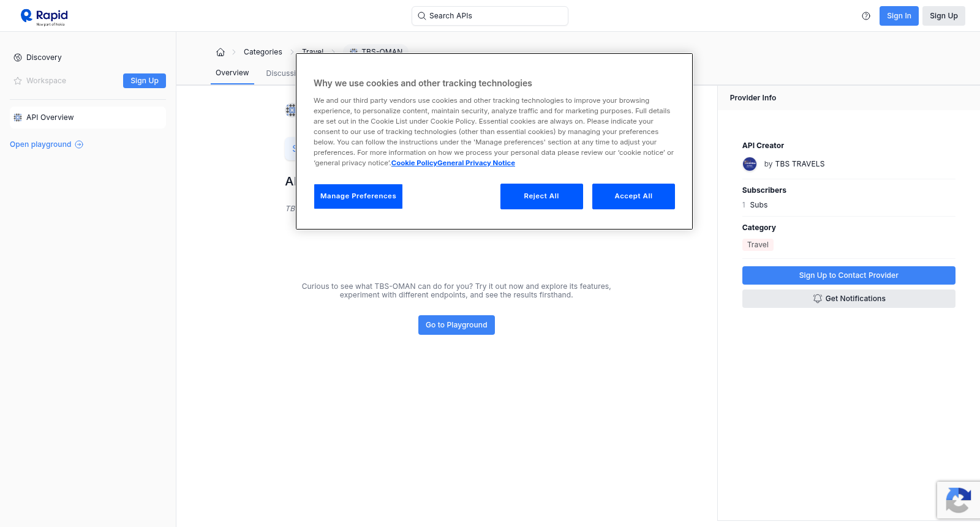Click the search magnifier icon
The height and width of the screenshot is (527, 980).
tap(421, 16)
